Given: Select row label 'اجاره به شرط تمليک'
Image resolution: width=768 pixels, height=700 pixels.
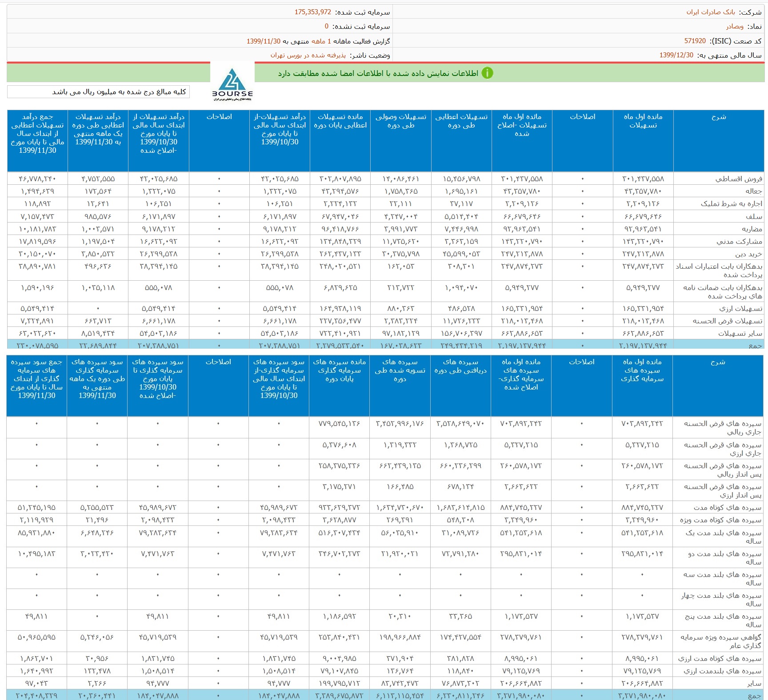Looking at the screenshot, I should [732, 204].
